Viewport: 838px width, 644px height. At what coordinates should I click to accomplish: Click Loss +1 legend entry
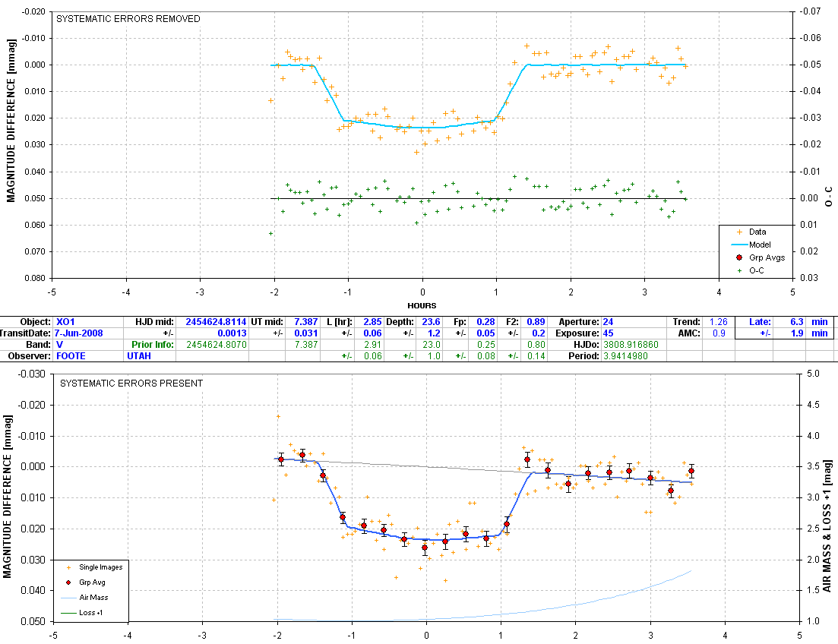pos(82,612)
